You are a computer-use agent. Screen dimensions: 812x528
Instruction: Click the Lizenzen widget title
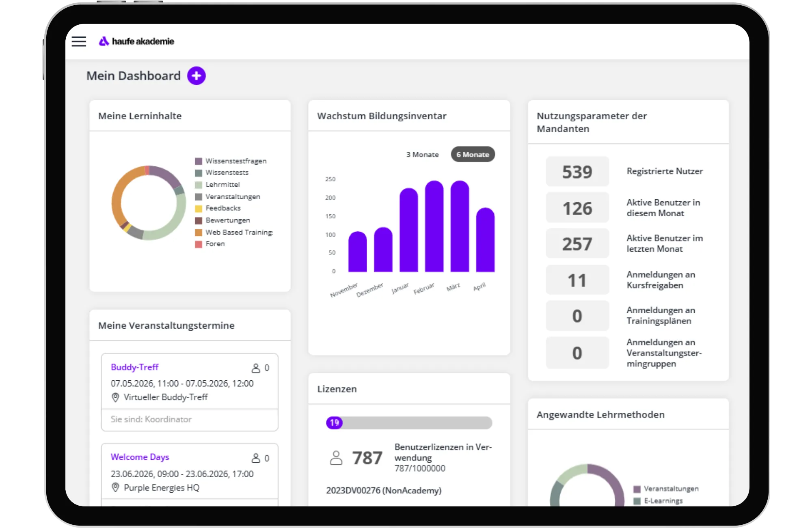click(337, 389)
